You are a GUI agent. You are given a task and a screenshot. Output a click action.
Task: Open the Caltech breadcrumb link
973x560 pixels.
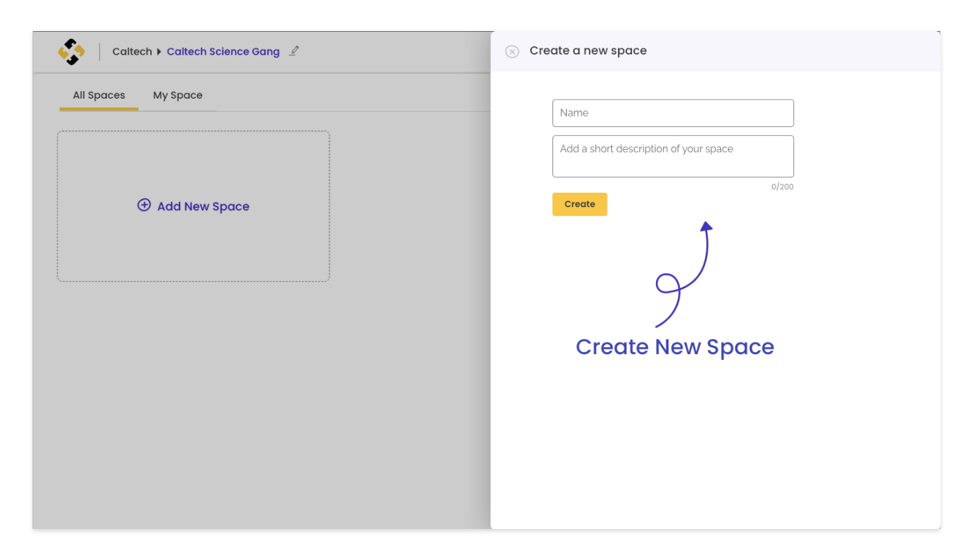(x=132, y=51)
